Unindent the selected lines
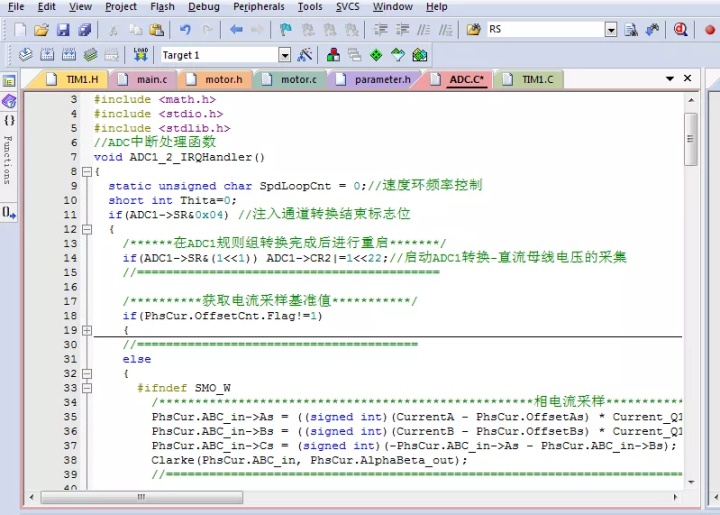 point(402,30)
